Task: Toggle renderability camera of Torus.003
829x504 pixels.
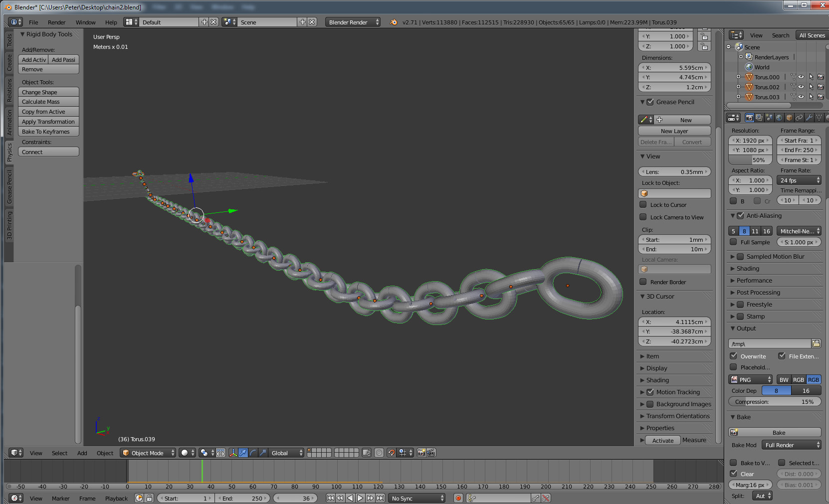Action: click(821, 97)
